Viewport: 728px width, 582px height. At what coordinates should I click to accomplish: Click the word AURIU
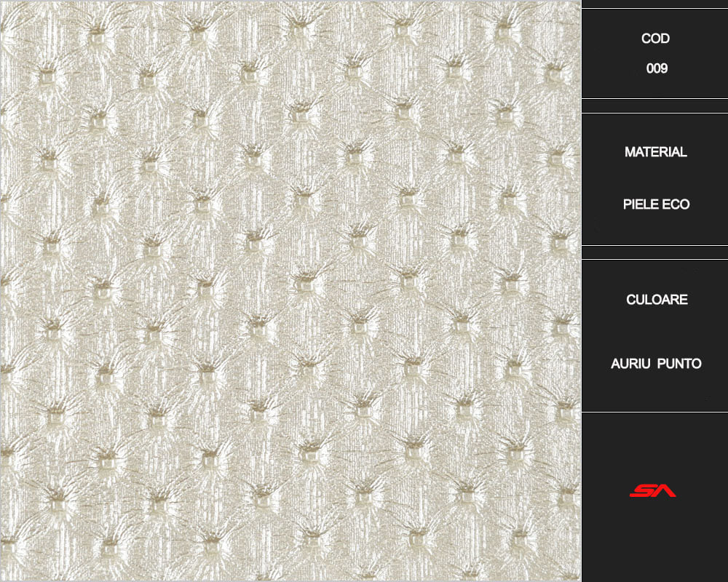(x=630, y=364)
